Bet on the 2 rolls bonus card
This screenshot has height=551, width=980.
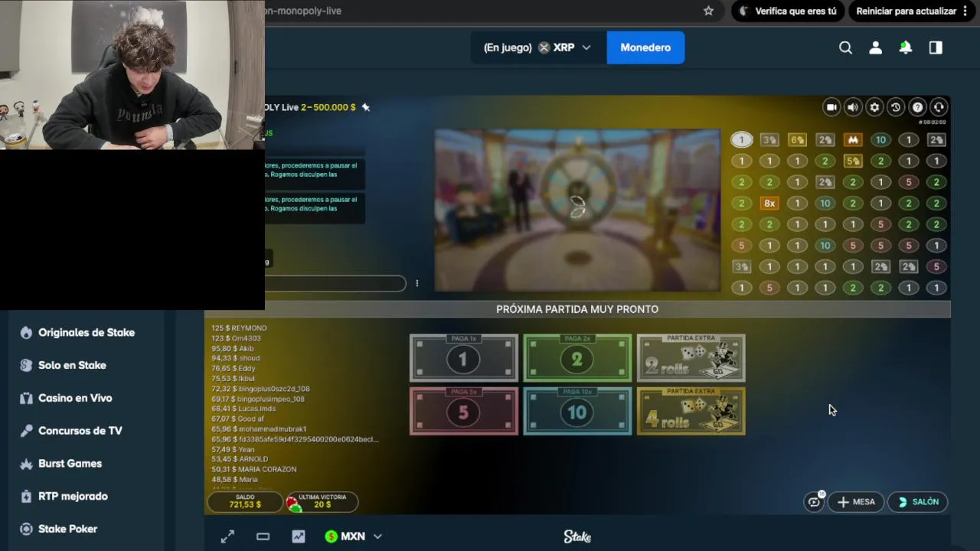[x=691, y=358]
